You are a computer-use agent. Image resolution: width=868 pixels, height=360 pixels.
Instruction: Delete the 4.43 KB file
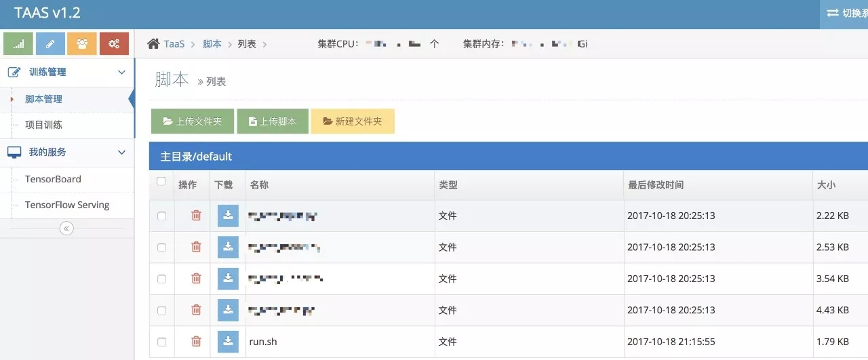[x=196, y=310]
